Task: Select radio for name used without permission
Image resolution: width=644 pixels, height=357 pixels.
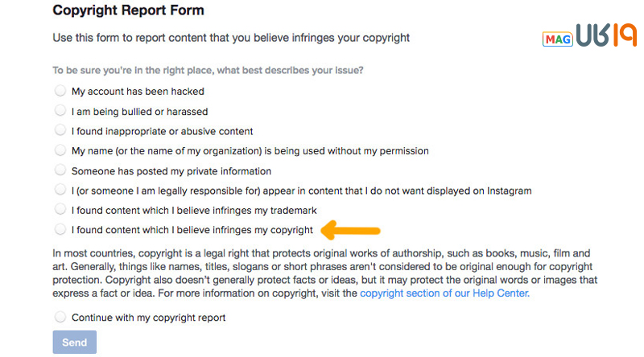Action: pos(60,150)
